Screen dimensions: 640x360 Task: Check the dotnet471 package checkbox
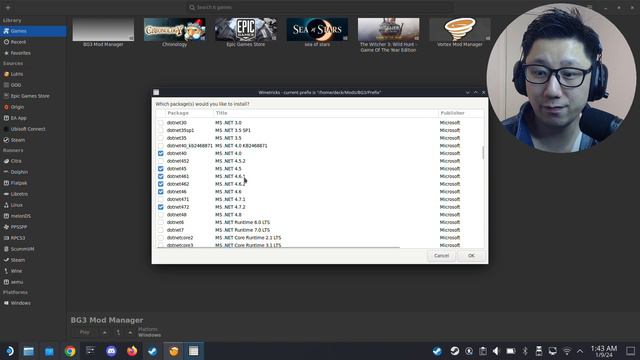pyautogui.click(x=160, y=200)
